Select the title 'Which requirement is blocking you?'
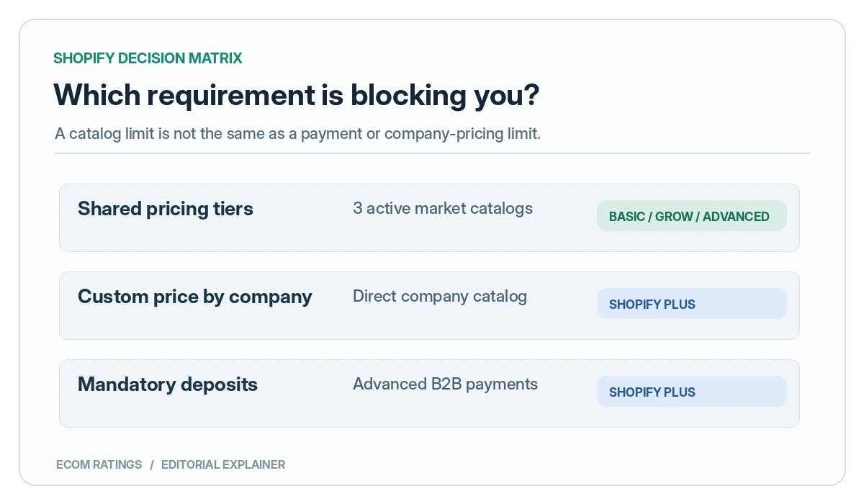Viewport: 864px width, 504px height. pyautogui.click(x=296, y=96)
